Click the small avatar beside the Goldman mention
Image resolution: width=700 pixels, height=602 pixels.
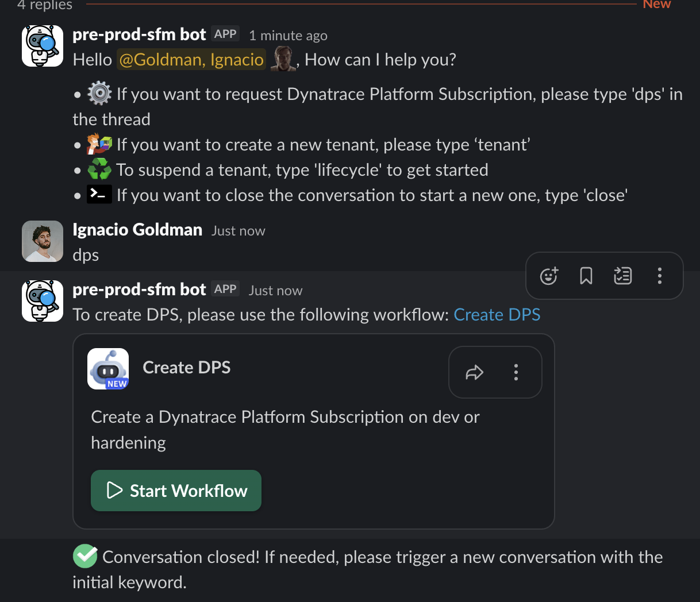(x=282, y=59)
